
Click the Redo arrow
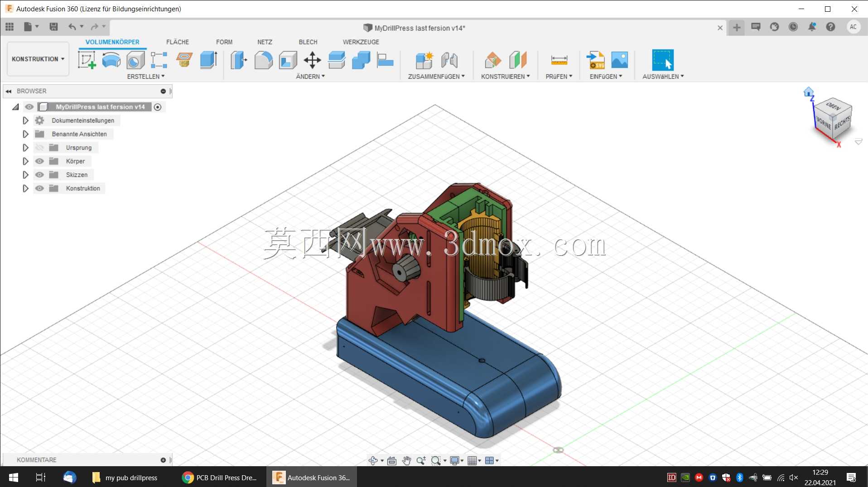coord(94,27)
